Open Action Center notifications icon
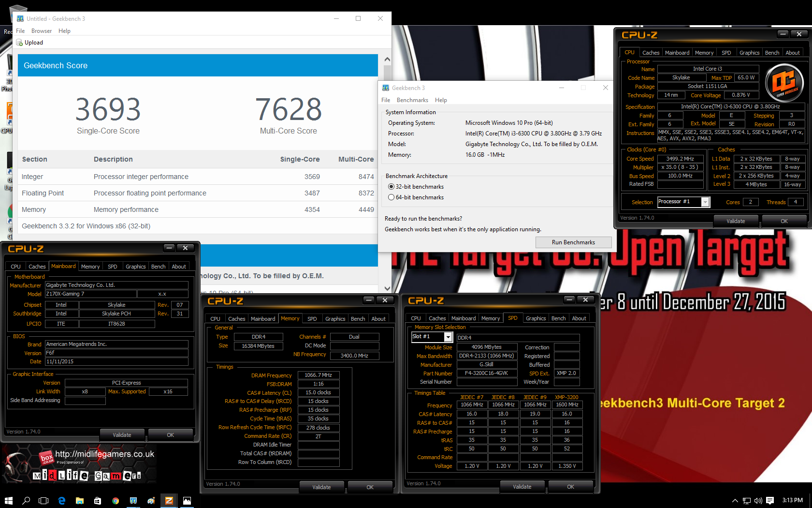The width and height of the screenshot is (812, 508). point(770,501)
